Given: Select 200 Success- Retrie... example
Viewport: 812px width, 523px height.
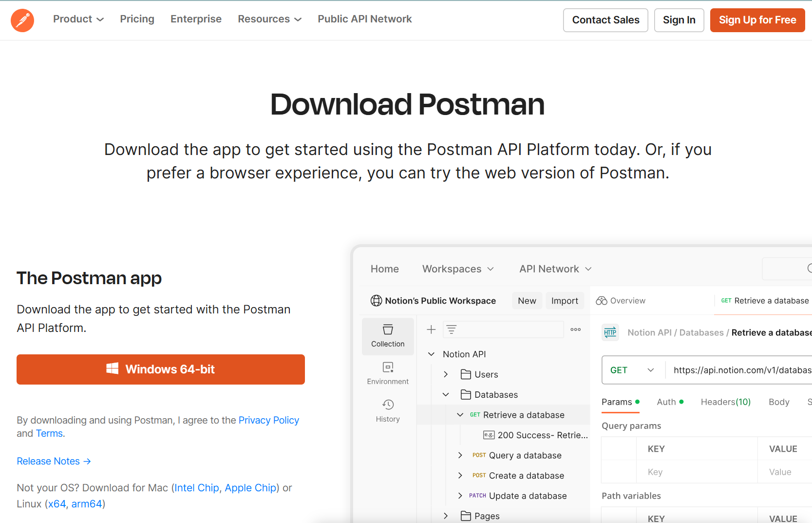Looking at the screenshot, I should [x=536, y=435].
